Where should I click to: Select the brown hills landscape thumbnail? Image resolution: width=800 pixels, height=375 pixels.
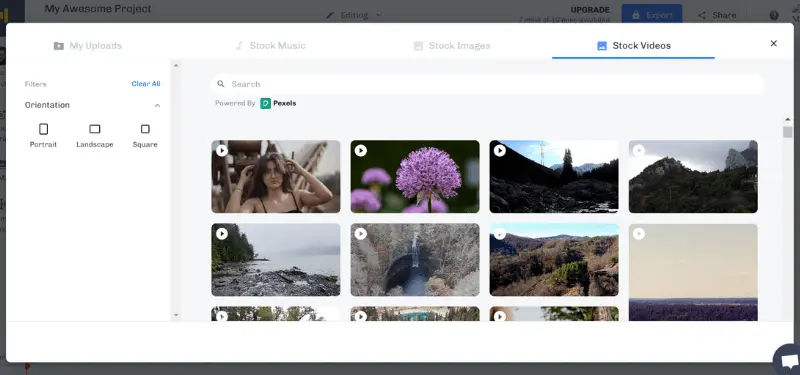(554, 260)
